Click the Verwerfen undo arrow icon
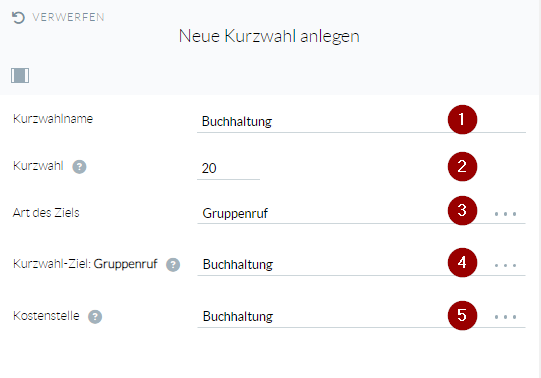The image size is (541, 378). (18, 17)
